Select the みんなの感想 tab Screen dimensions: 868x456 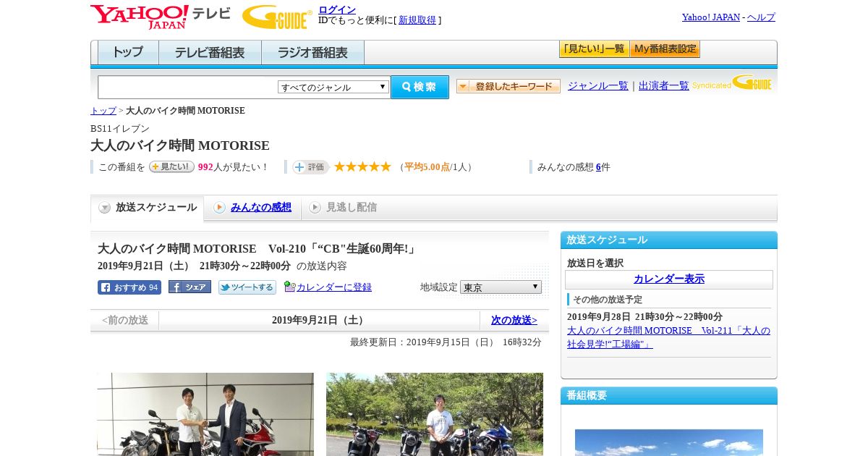[252, 208]
